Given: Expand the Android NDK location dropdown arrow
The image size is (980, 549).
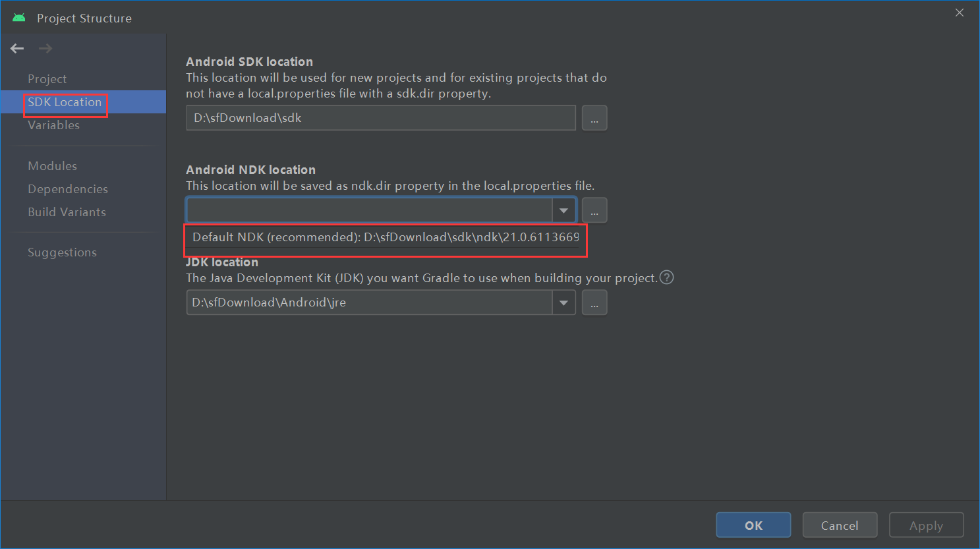Looking at the screenshot, I should coord(563,210).
